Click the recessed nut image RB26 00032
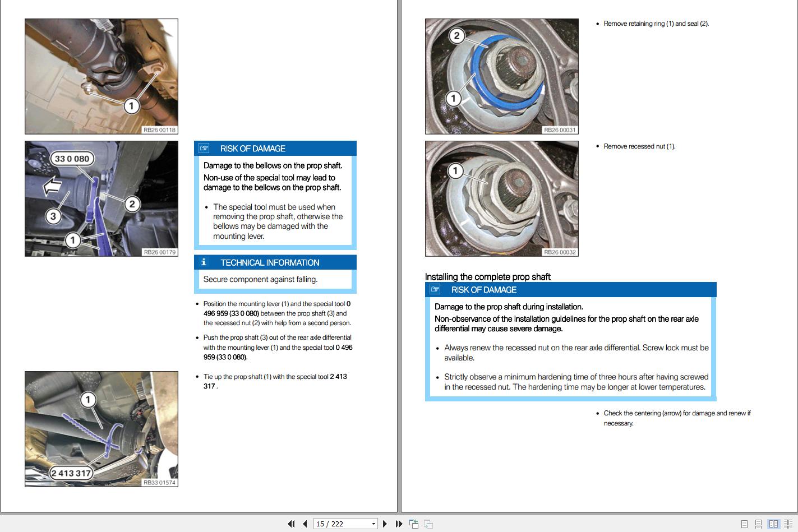Screen dimensions: 798x532 point(501,198)
